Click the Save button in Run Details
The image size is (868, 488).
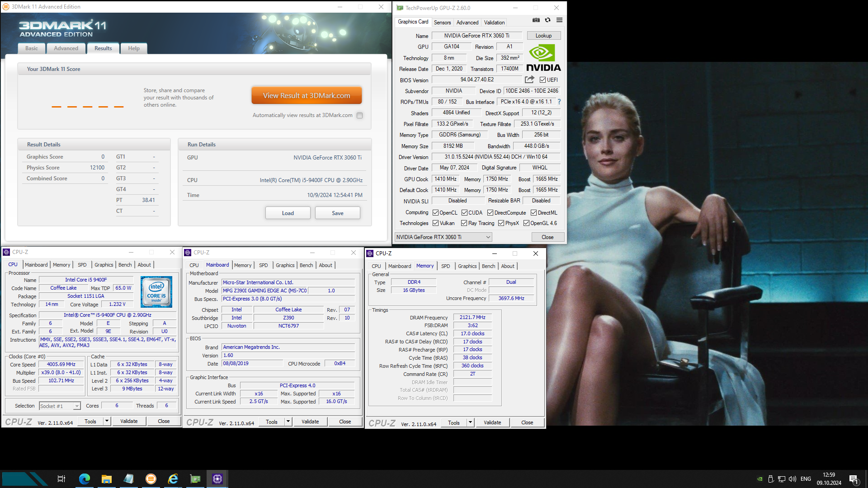[338, 213]
